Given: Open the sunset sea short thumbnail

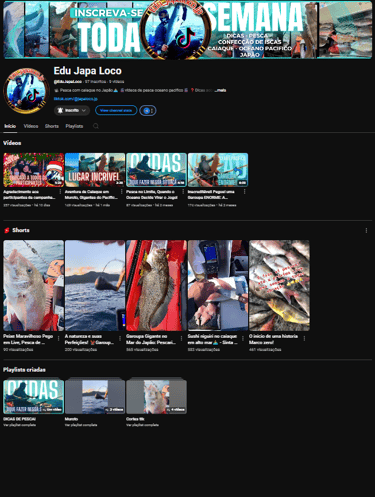Looking at the screenshot, I should pyautogui.click(x=95, y=286).
